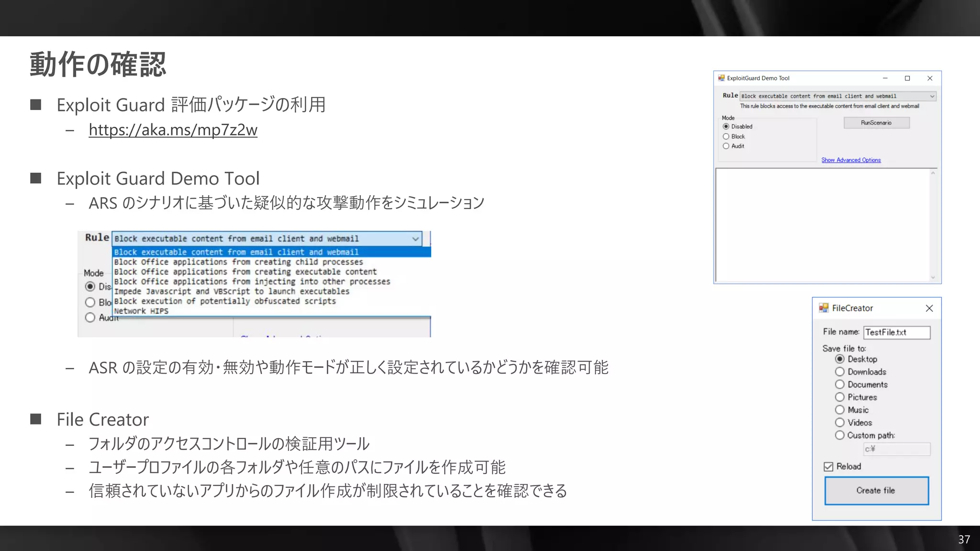Close the ExploitGuard Demo Tool window
This screenshot has height=551, width=980.
(x=929, y=78)
